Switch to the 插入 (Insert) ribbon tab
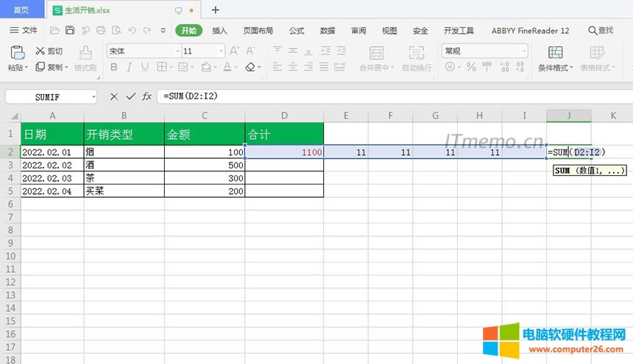Viewport: 633px width, 364px height. [x=219, y=31]
